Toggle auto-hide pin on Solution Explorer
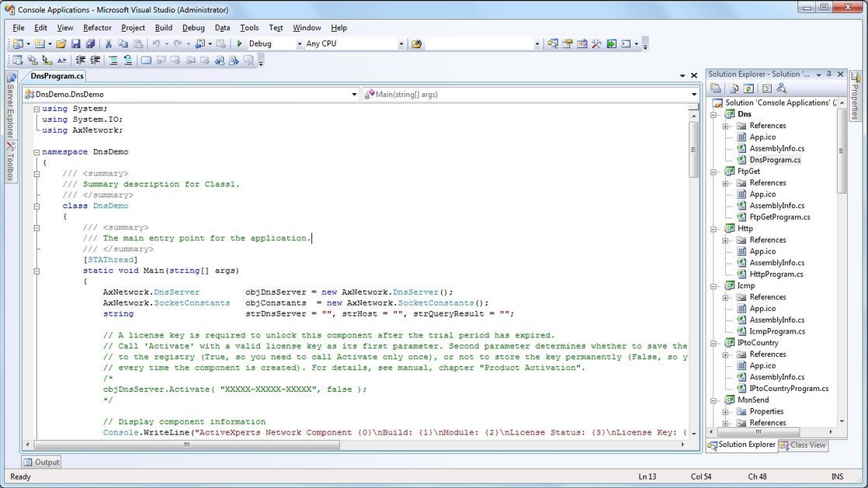868x488 pixels. 829,74
